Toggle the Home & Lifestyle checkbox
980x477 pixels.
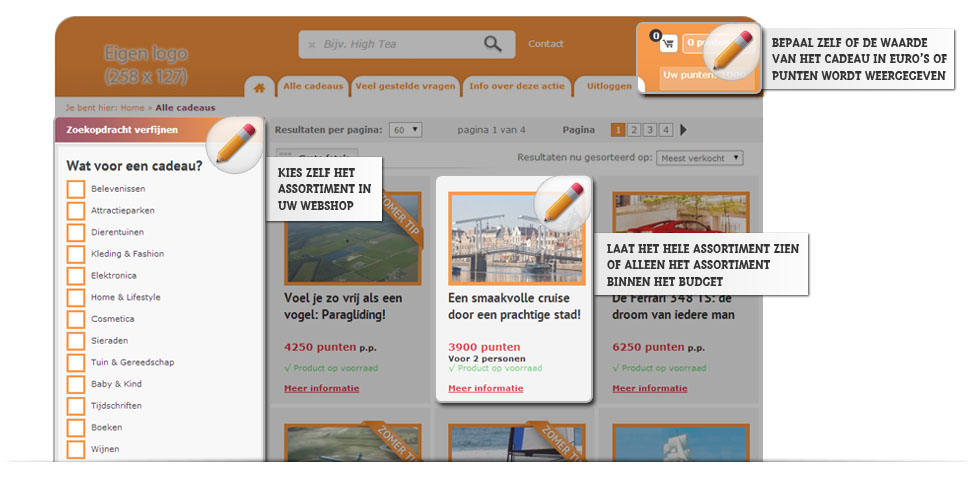point(76,298)
